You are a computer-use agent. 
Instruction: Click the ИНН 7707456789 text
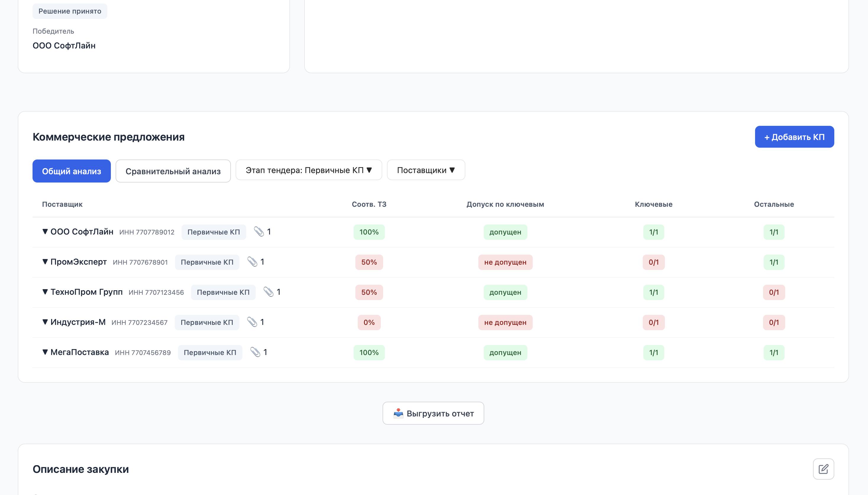pos(142,352)
